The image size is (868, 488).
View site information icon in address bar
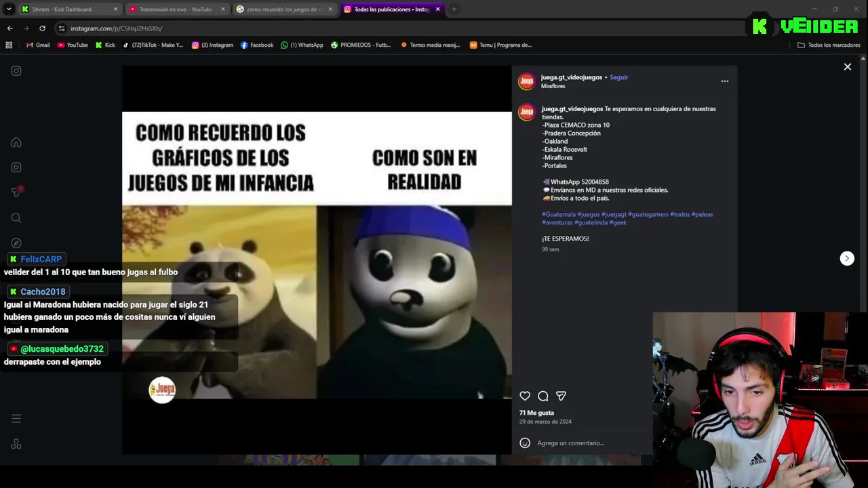pos(62,28)
